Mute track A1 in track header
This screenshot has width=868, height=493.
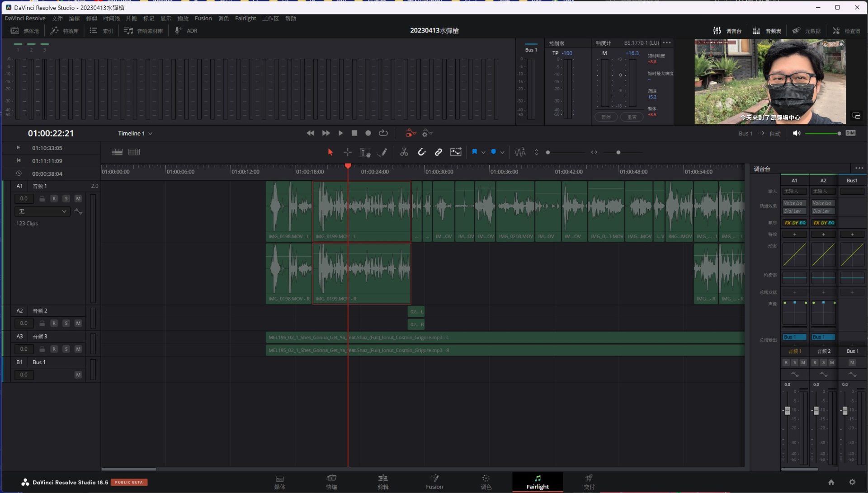pyautogui.click(x=78, y=198)
